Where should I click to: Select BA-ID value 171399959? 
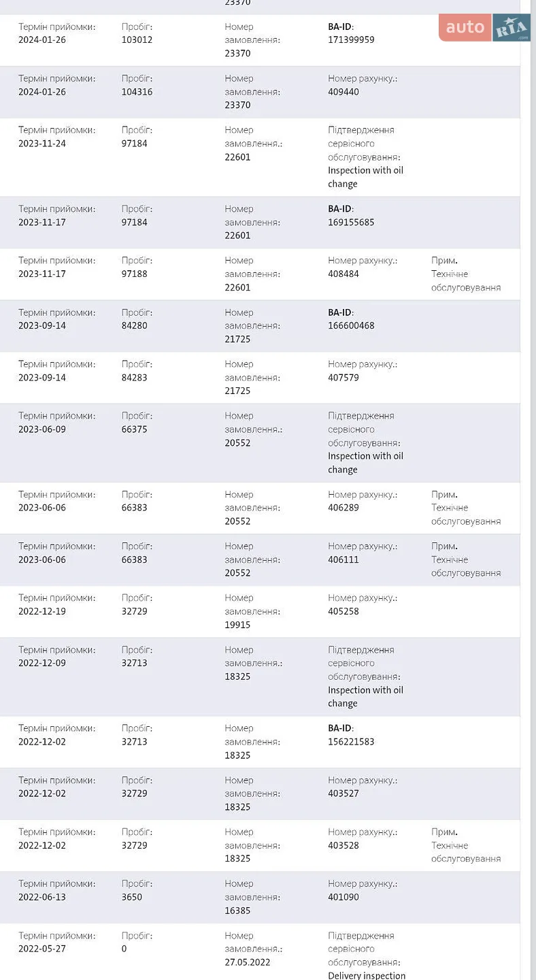(x=351, y=40)
